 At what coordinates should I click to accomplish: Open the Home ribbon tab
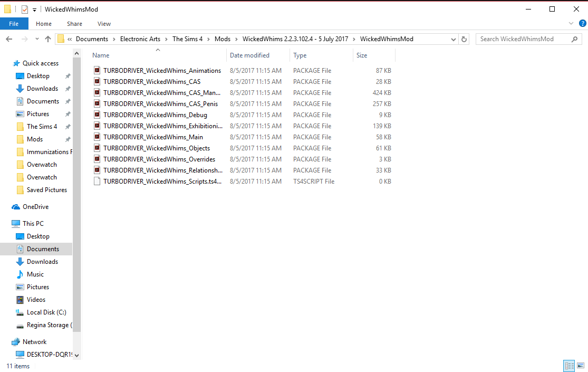pos(44,24)
